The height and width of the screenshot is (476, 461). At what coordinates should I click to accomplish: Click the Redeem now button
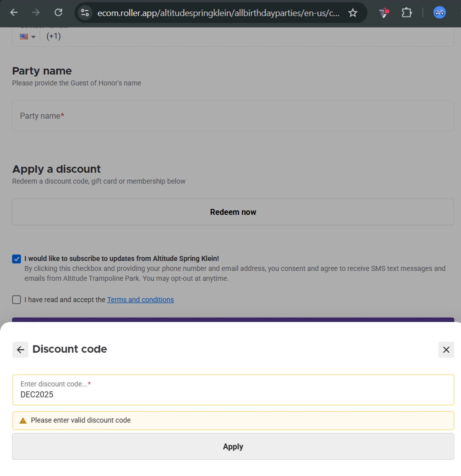pos(233,212)
